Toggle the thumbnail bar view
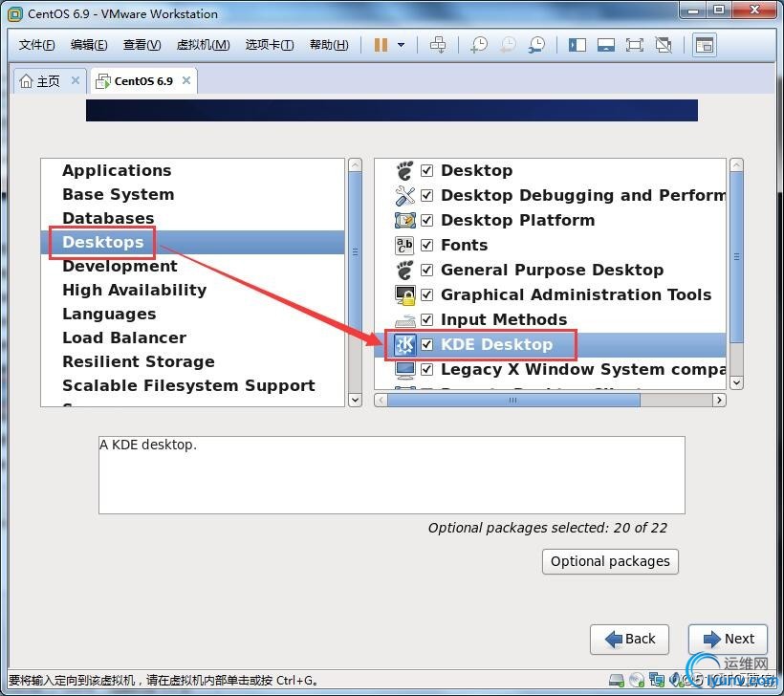The width and height of the screenshot is (784, 696). coord(605,45)
